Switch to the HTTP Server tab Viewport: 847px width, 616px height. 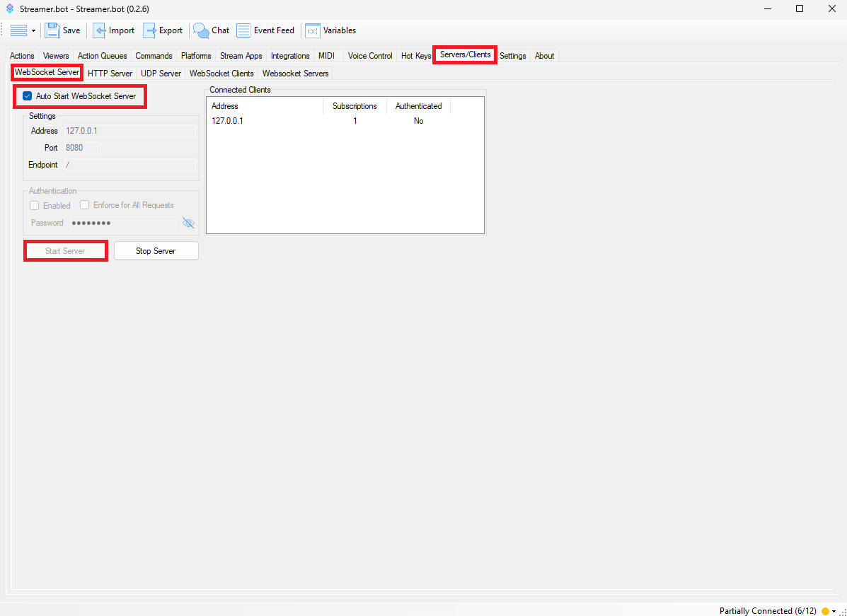coord(110,74)
